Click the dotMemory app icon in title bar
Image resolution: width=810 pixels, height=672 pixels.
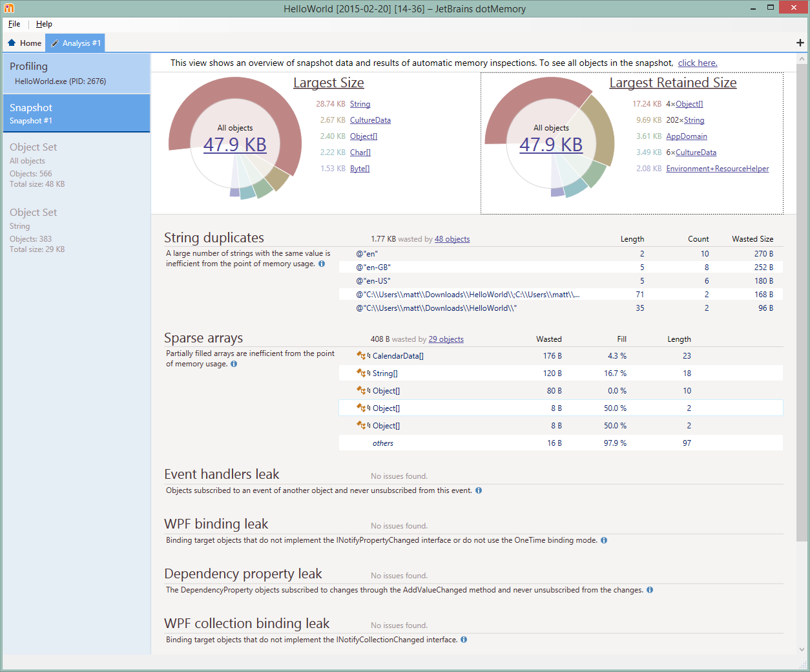[x=9, y=8]
